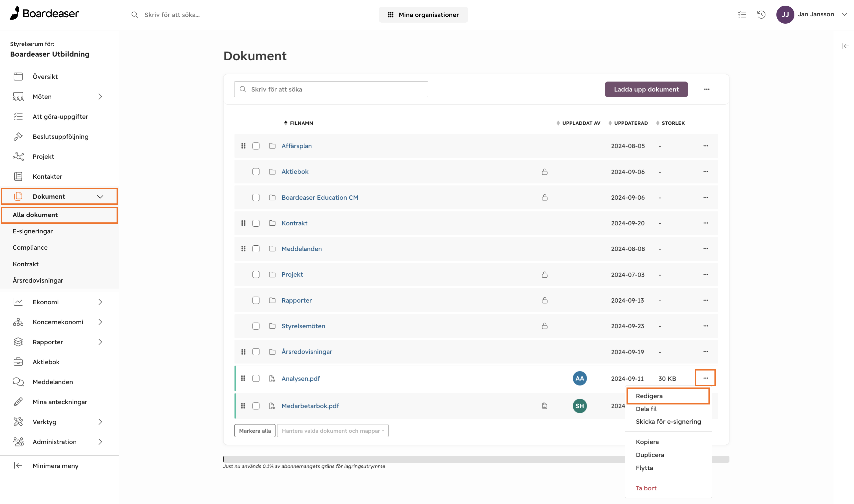Select the Analysen.pdf checkbox
The height and width of the screenshot is (504, 854).
[256, 378]
